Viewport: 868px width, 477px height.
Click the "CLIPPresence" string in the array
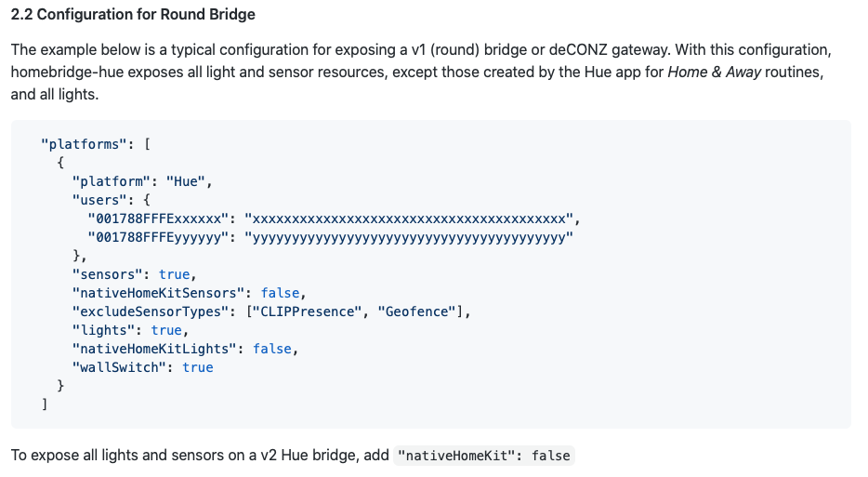pyautogui.click(x=307, y=311)
